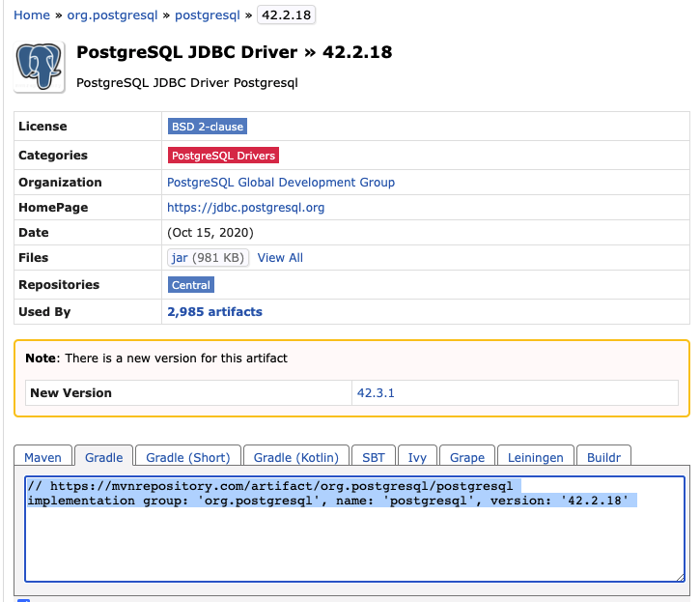Image resolution: width=700 pixels, height=602 pixels.
Task: Click the Organization row label
Action: [x=60, y=183]
